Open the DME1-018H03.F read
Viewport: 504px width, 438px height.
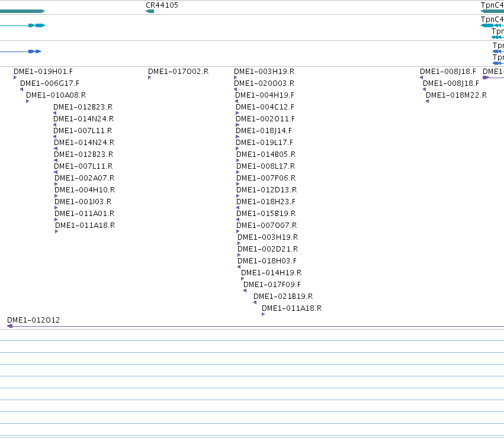coord(267,261)
